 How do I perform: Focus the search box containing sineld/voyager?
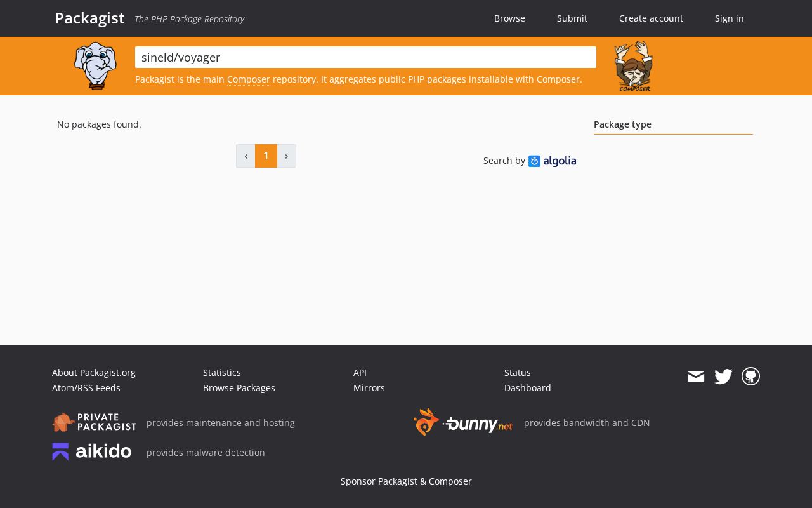365,57
